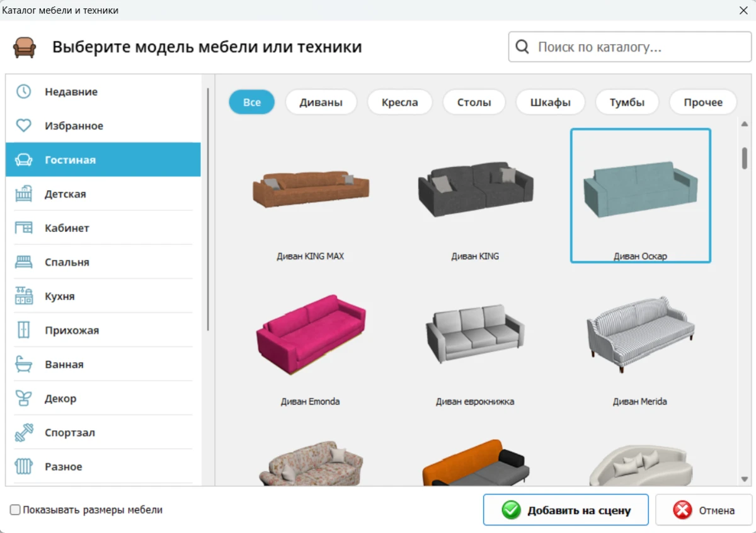Choose the pink Диван Emonda thumbnail

tap(311, 335)
